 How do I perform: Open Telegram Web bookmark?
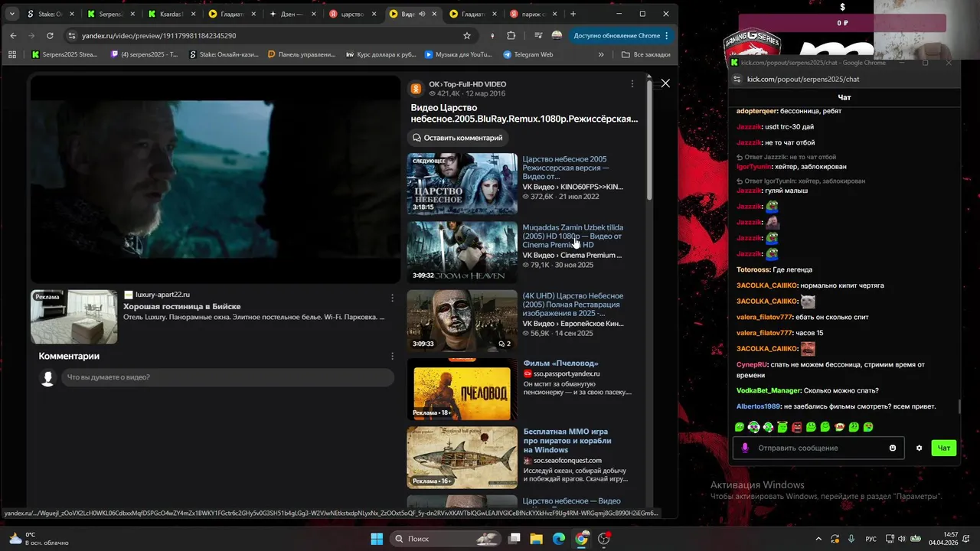click(528, 54)
